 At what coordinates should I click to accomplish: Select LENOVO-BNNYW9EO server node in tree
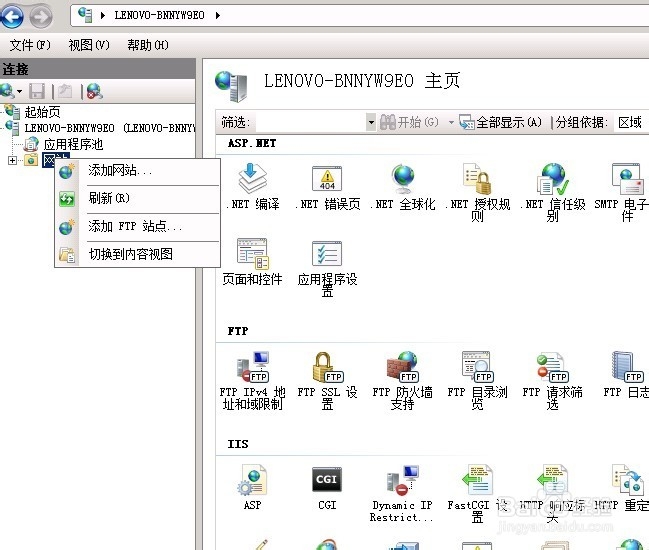point(109,128)
